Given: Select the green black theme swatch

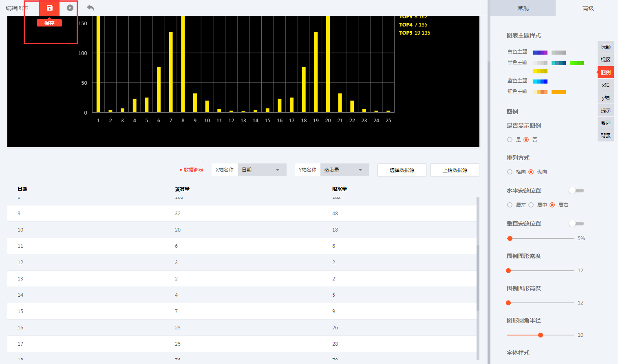Looking at the screenshot, I should pyautogui.click(x=577, y=63).
